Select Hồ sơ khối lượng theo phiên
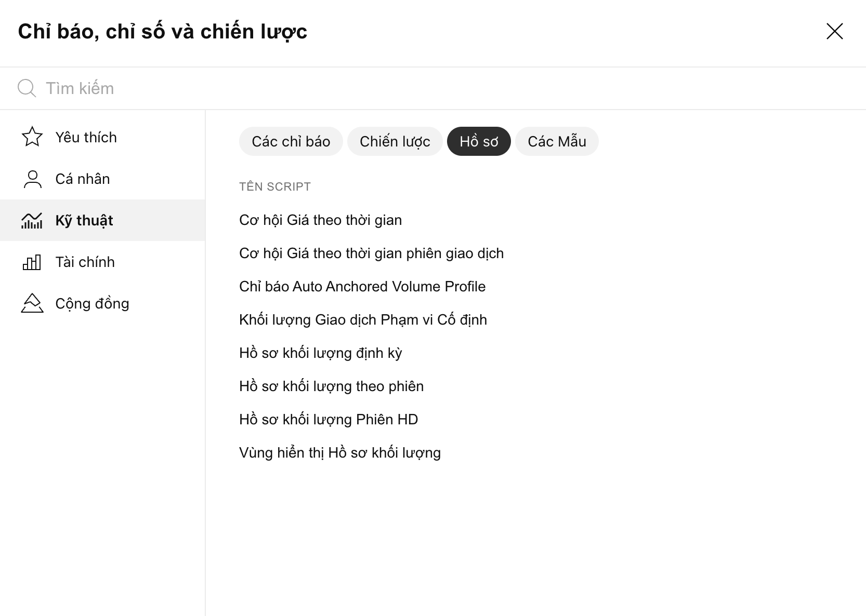The image size is (866, 616). click(331, 386)
